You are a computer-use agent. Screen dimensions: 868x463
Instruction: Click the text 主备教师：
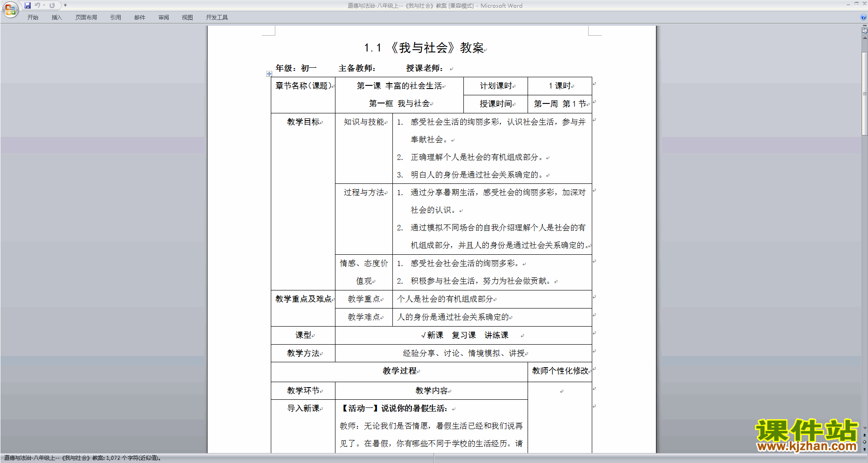(x=357, y=68)
